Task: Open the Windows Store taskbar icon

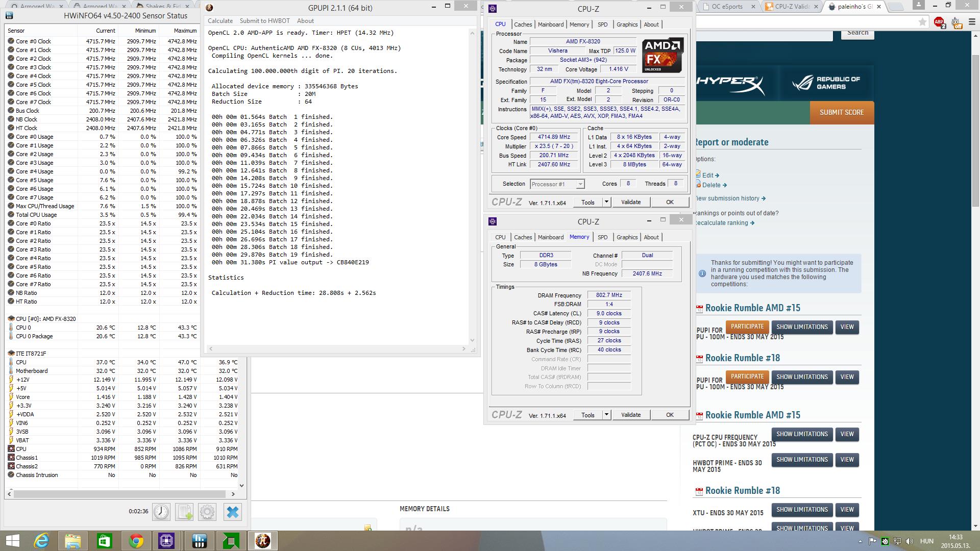Action: pos(105,541)
